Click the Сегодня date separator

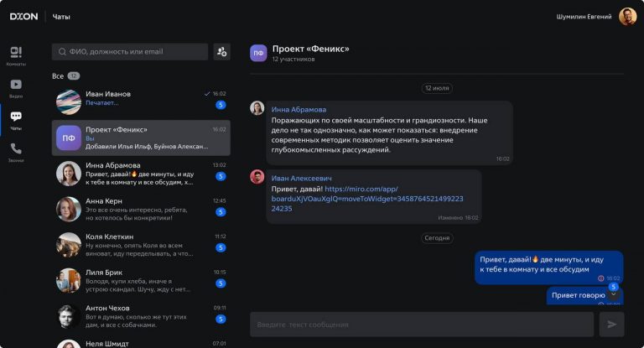[x=437, y=238]
